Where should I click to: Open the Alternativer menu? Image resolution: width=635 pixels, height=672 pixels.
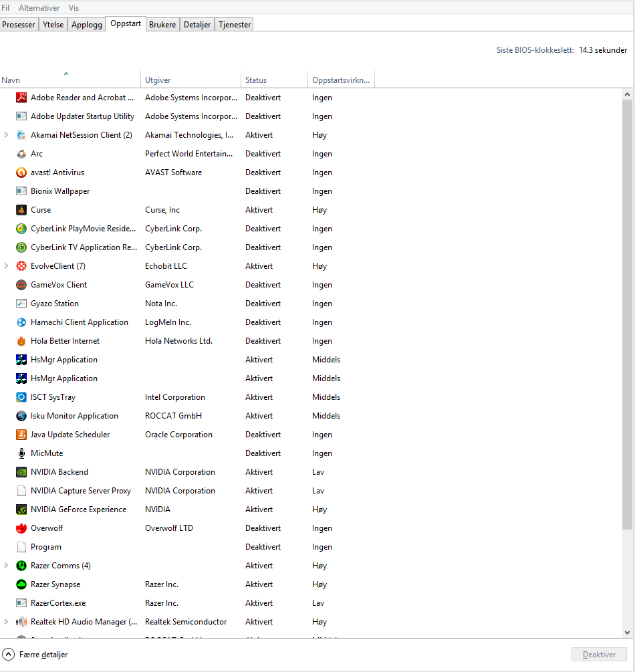click(x=39, y=8)
